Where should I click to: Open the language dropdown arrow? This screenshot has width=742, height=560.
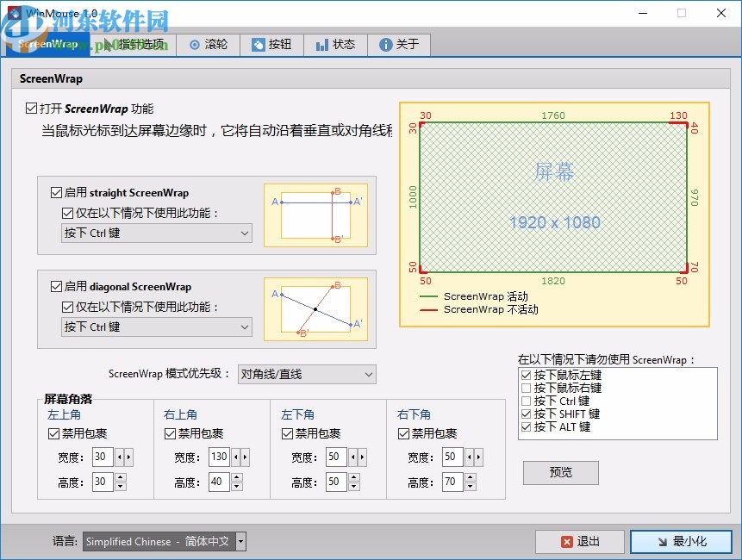240,542
